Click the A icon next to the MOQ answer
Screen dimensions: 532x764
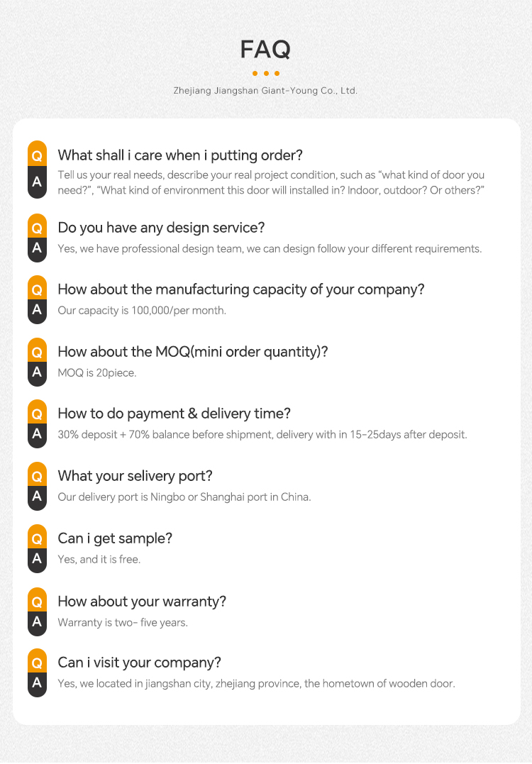pyautogui.click(x=37, y=372)
